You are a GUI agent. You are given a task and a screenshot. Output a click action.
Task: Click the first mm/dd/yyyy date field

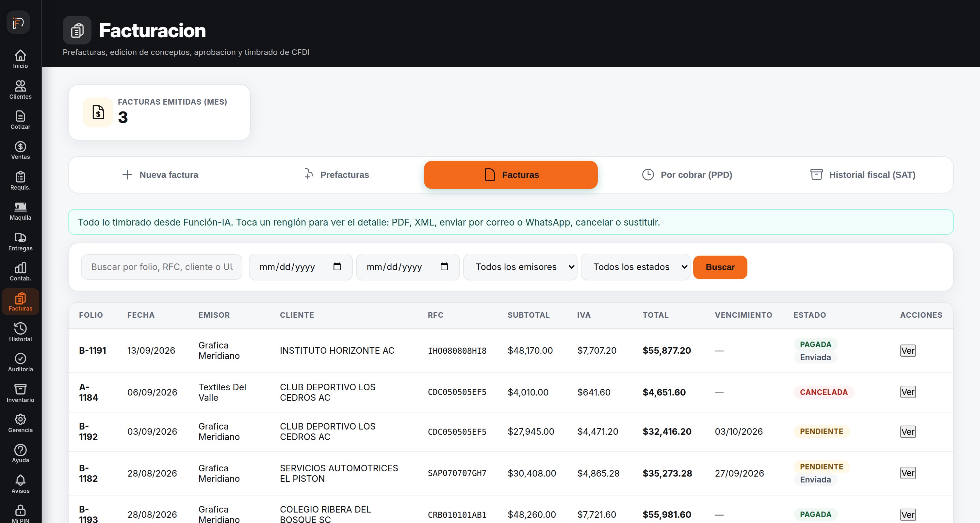pyautogui.click(x=301, y=267)
